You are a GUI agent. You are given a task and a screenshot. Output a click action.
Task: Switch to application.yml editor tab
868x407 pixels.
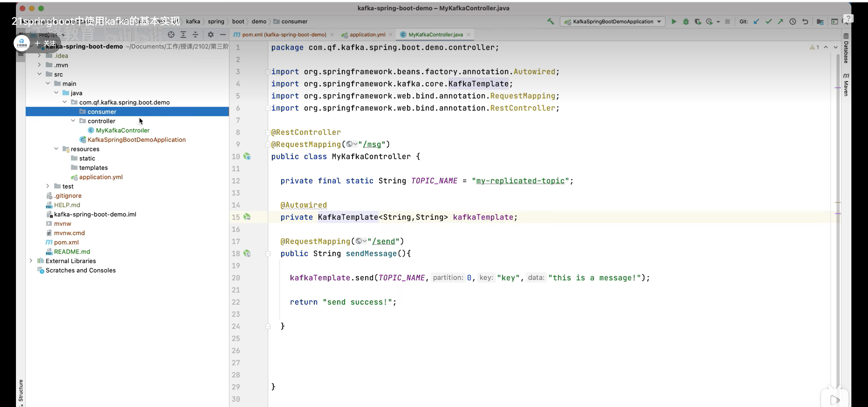(367, 35)
